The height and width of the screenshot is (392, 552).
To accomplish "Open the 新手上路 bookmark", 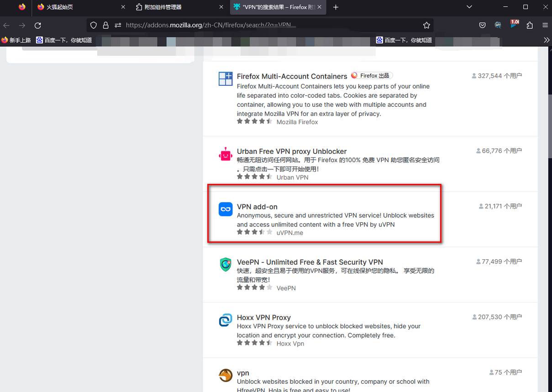I will coord(16,40).
